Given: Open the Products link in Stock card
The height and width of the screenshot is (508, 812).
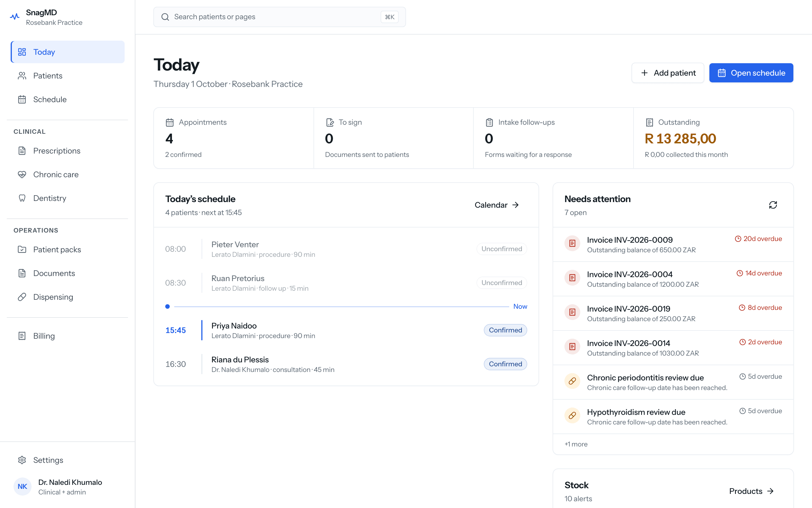Looking at the screenshot, I should [x=752, y=491].
